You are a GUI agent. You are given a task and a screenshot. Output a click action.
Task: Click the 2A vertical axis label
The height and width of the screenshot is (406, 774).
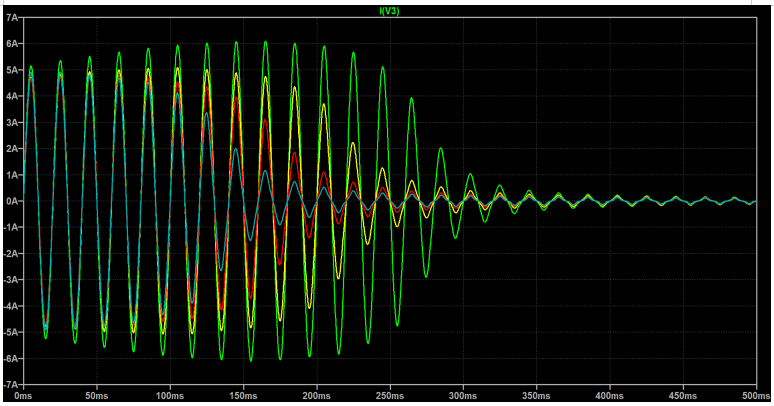12,149
